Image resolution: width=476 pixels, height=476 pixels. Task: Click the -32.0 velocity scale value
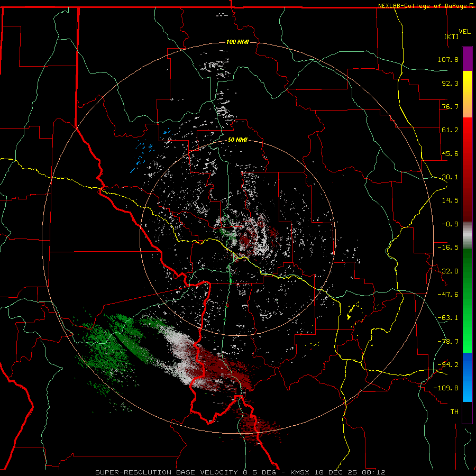pyautogui.click(x=448, y=271)
